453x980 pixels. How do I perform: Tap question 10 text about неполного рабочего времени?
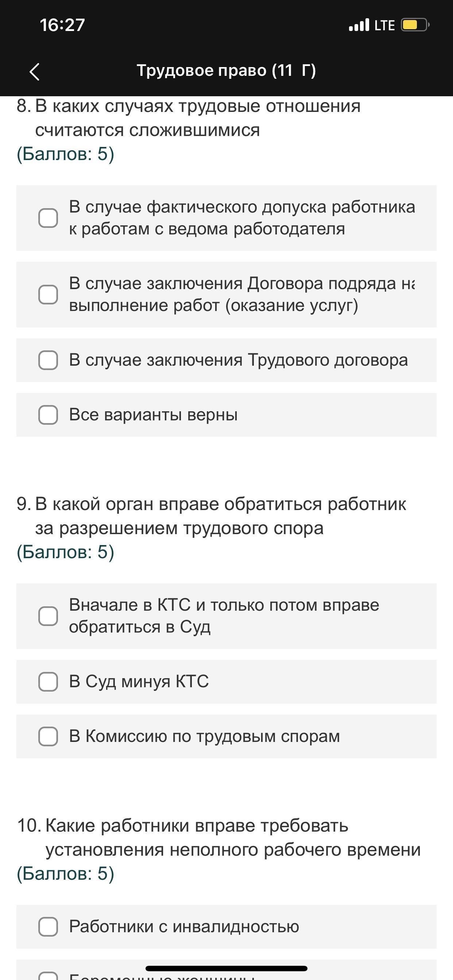[x=233, y=837]
